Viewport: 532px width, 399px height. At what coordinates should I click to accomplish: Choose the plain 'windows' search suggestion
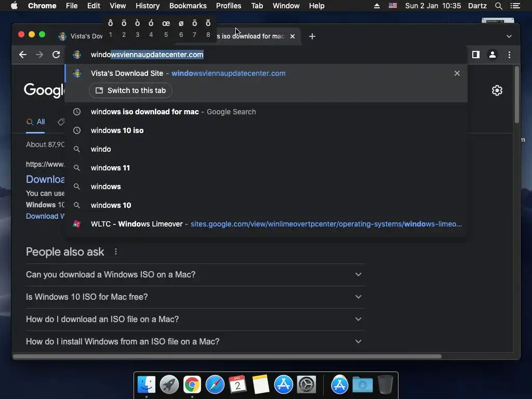pos(266,187)
